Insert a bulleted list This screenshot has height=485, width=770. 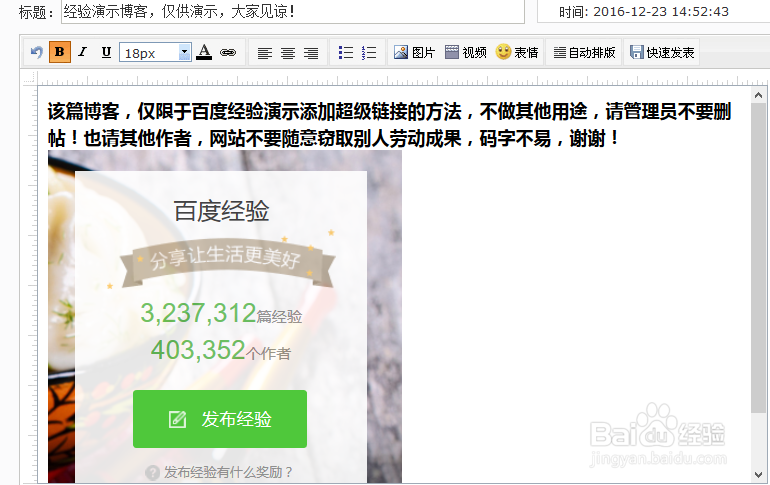click(x=346, y=53)
